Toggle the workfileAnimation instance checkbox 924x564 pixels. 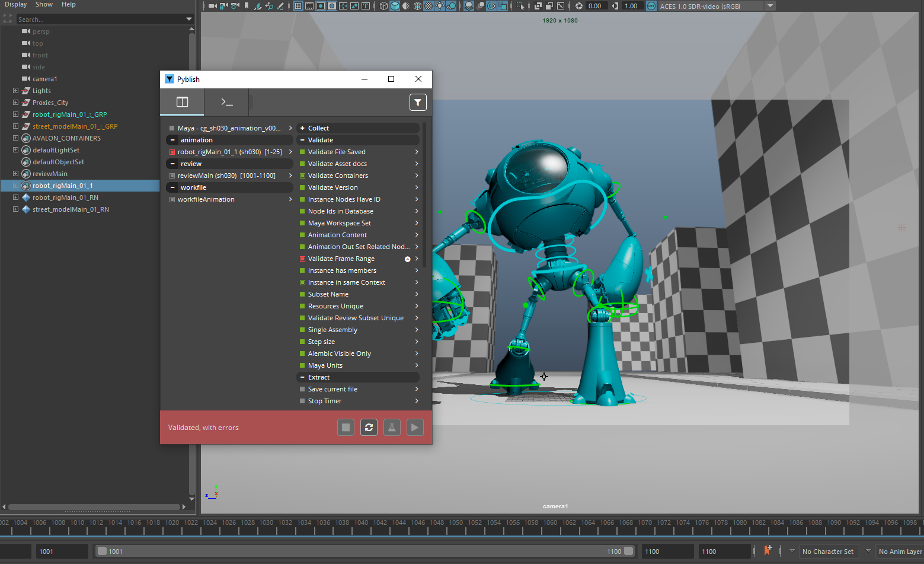(171, 199)
